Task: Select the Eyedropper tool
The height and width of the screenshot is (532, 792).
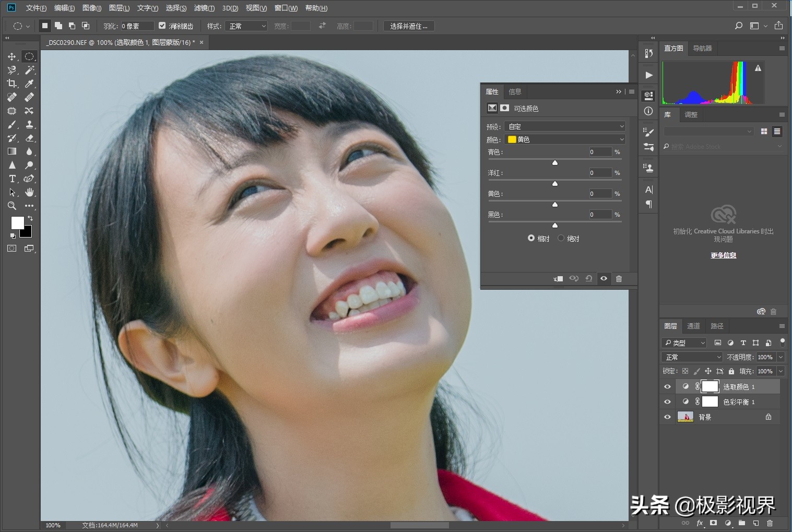Action: 29,84
